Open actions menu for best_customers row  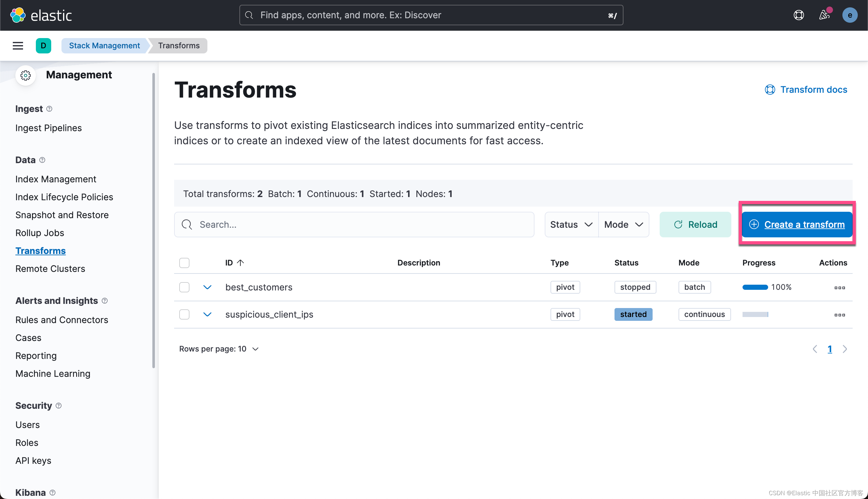tap(839, 287)
